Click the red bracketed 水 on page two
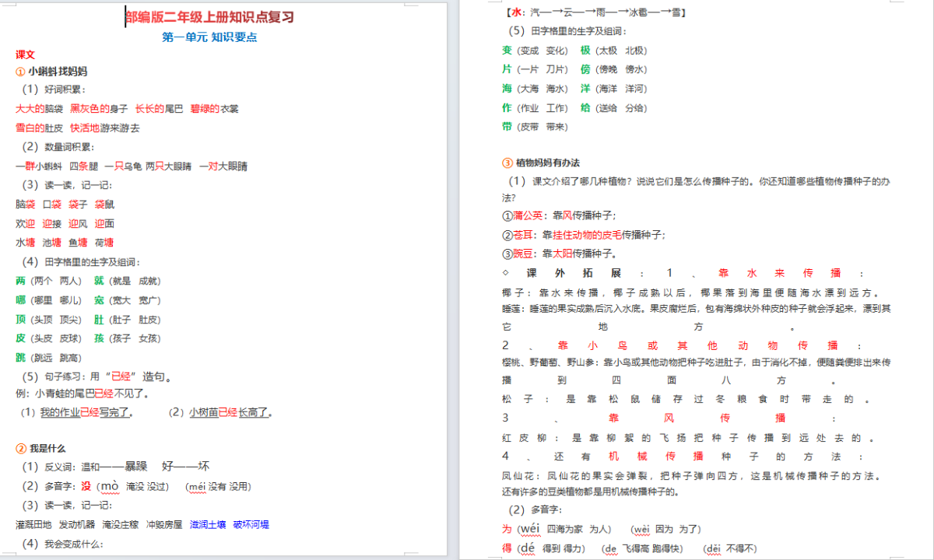Viewport: 934px width, 560px height. click(518, 12)
